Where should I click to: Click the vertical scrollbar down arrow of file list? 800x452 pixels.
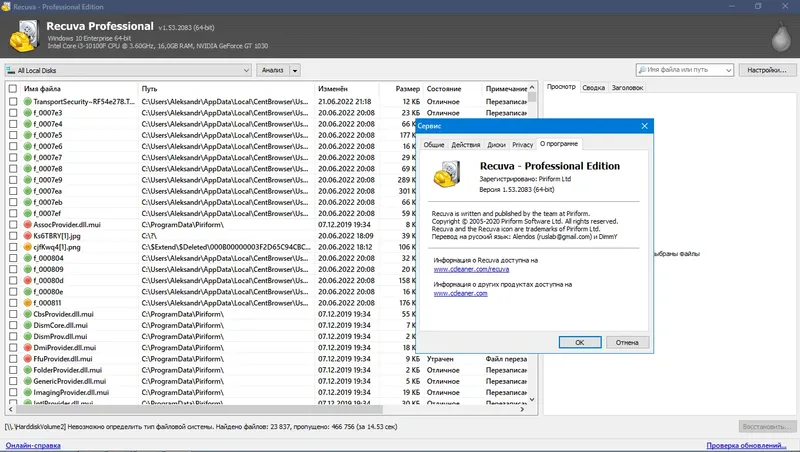[532, 399]
